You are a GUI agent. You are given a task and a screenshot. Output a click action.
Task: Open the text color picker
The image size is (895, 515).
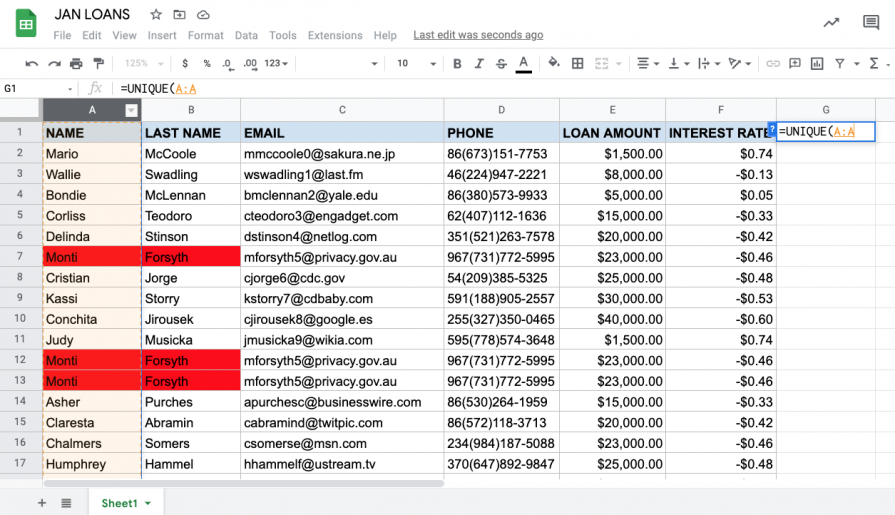(x=523, y=64)
